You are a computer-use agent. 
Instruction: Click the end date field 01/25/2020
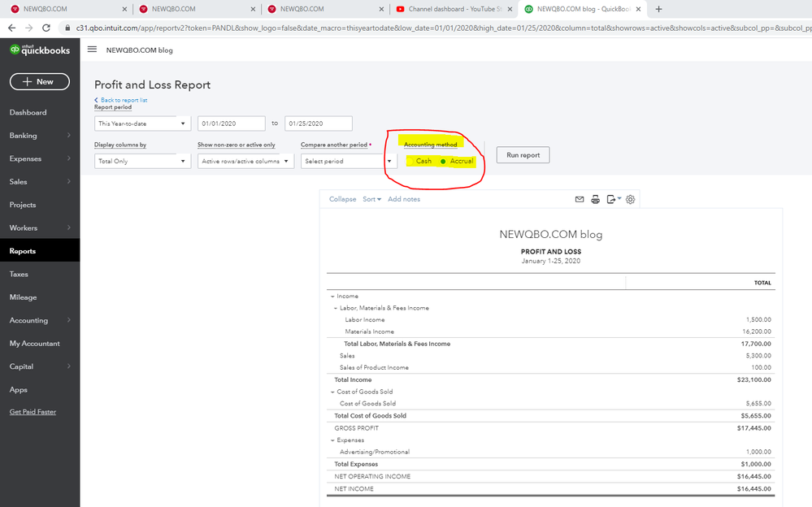[x=319, y=123]
